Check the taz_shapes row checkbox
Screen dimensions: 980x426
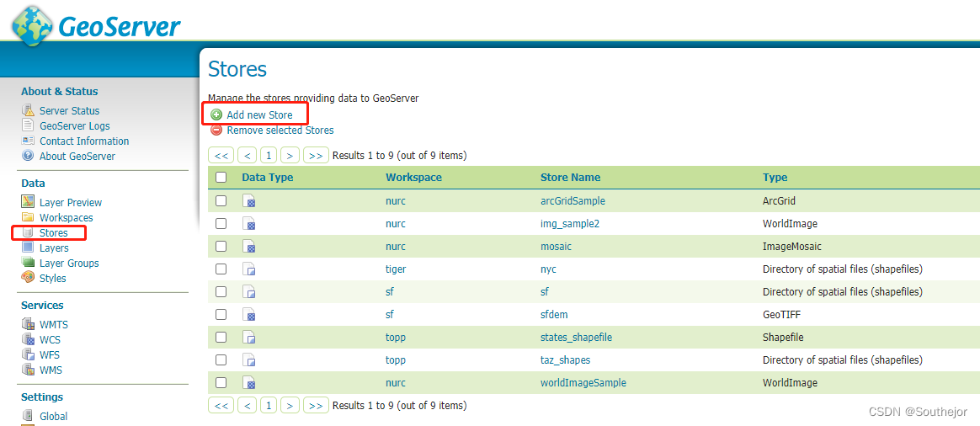tap(221, 359)
